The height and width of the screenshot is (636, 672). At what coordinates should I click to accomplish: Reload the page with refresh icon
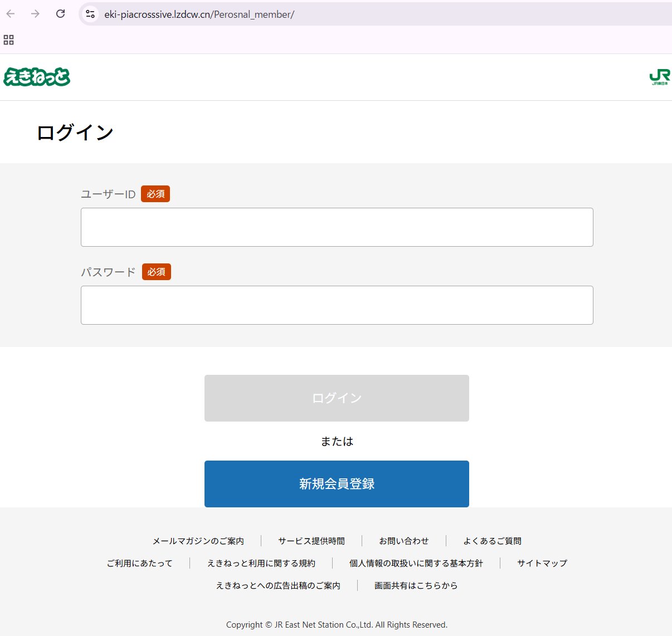pyautogui.click(x=60, y=14)
